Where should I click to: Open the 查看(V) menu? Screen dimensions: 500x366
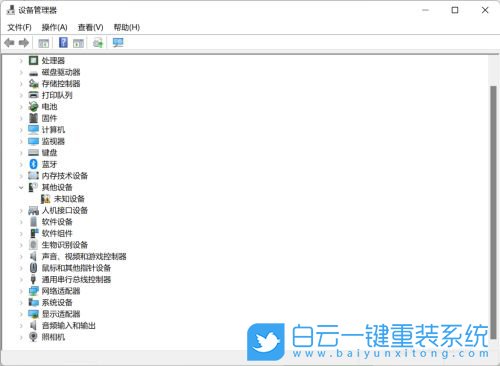point(90,27)
